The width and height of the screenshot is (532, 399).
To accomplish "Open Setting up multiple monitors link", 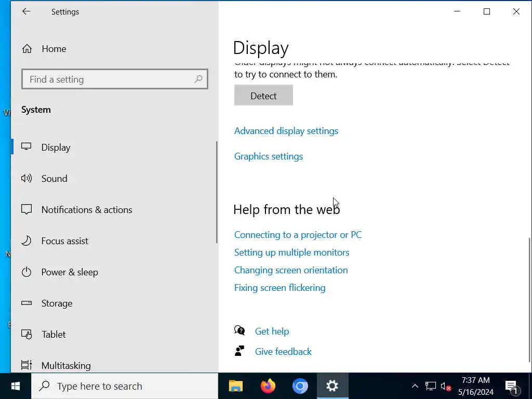I will pyautogui.click(x=292, y=252).
